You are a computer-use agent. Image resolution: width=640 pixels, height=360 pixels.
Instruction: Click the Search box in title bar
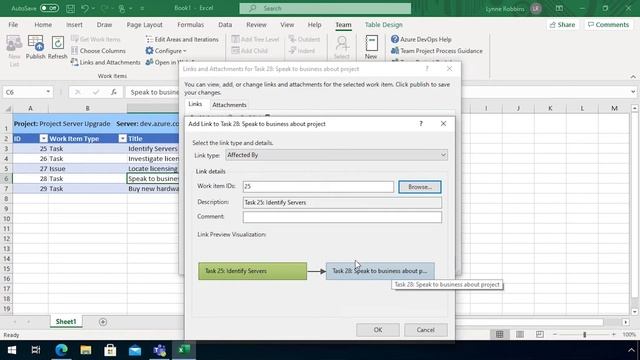[x=325, y=8]
